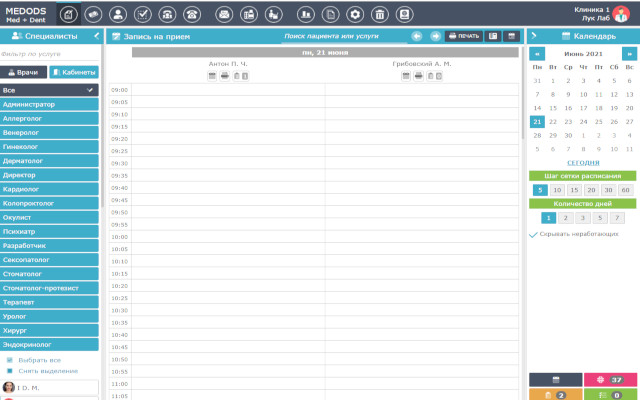This screenshot has width=640, height=400.
Task: Open the call center operator phone icon
Action: click(167, 15)
